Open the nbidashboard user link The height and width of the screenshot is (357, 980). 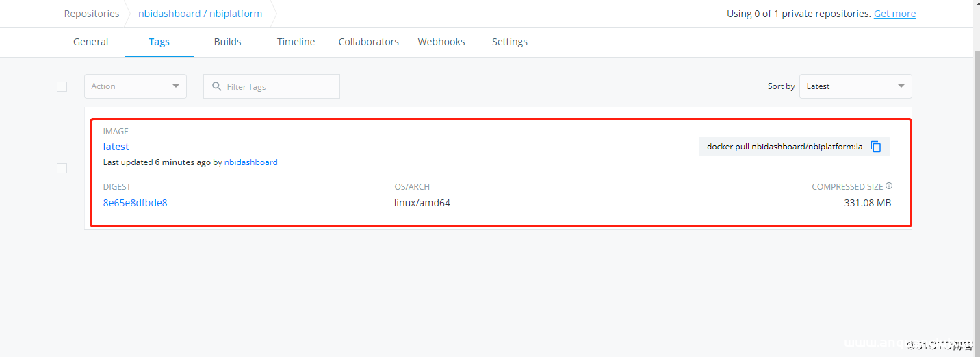(251, 162)
